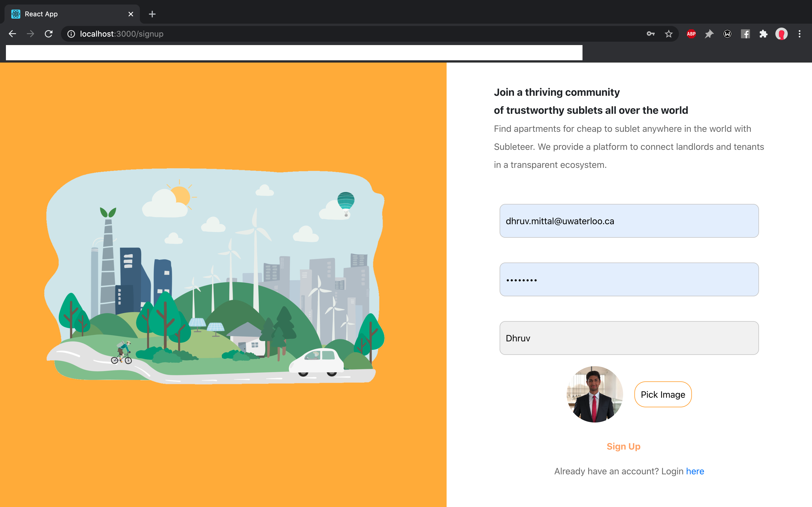Click the browser back arrow
Screen dimensions: 812x507
click(12, 34)
